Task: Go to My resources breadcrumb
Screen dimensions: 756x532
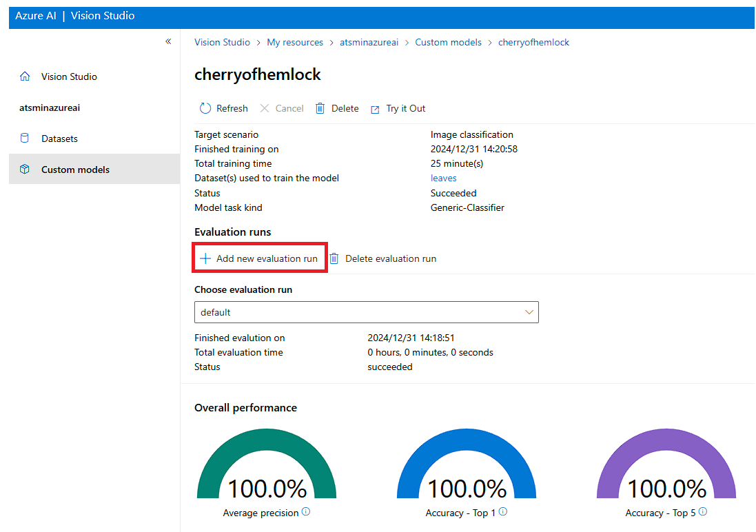Action: [x=295, y=42]
